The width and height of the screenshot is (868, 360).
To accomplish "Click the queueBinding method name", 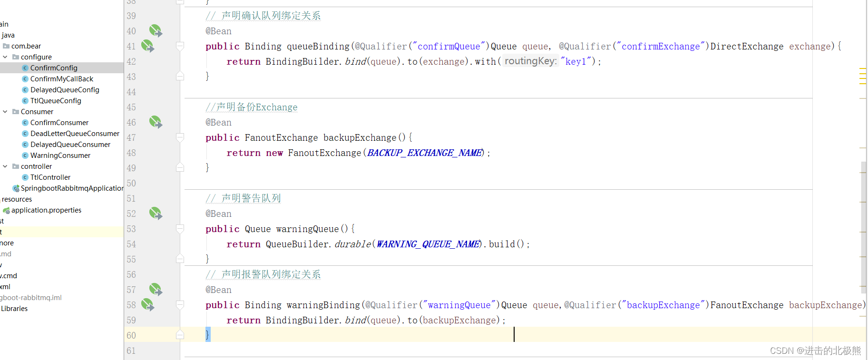I will (318, 46).
